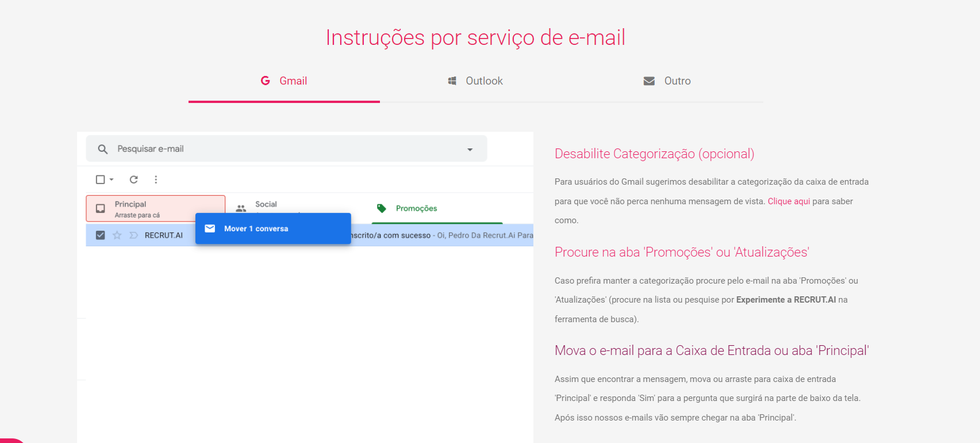Open the three-dot more options menu

tap(156, 180)
